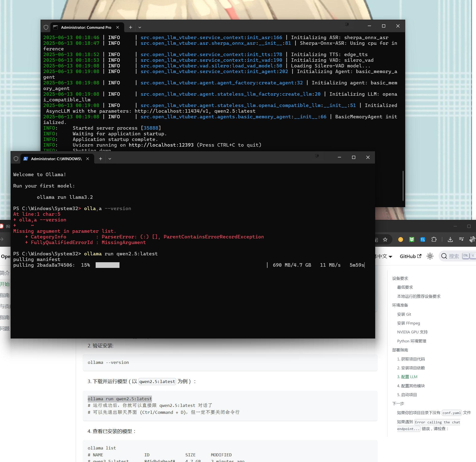Click the small terminal icon in PowerShell title bar
The width and height of the screenshot is (476, 462).
point(317,156)
